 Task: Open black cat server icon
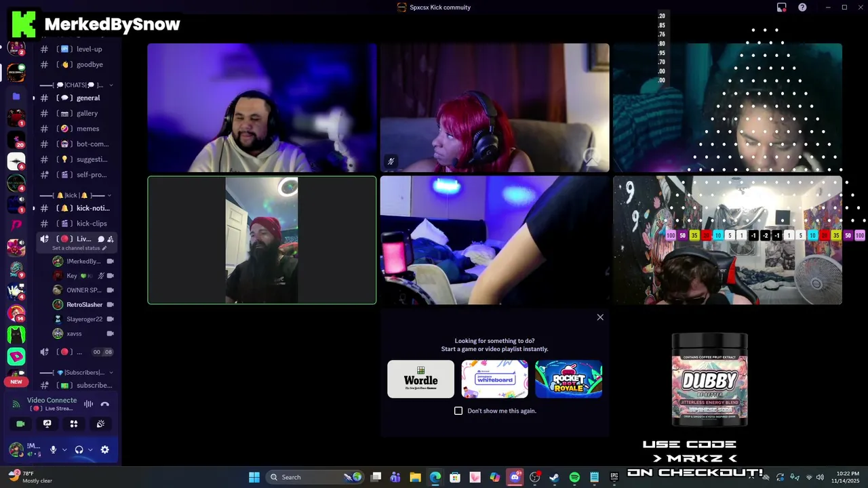16,334
